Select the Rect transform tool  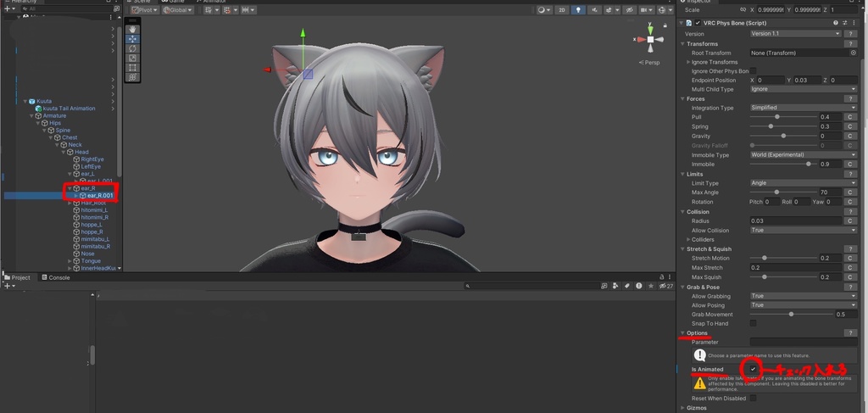pyautogui.click(x=132, y=68)
